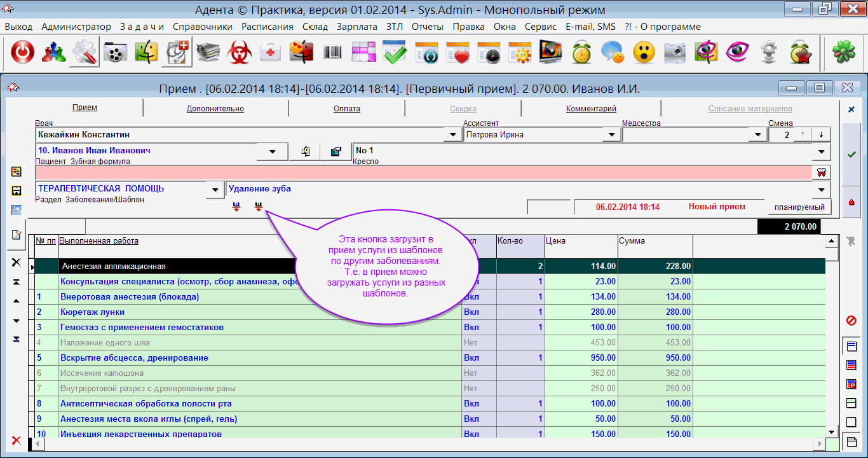Expand the Врач doctor dropdown
Image resolution: width=868 pixels, height=458 pixels.
[x=452, y=135]
